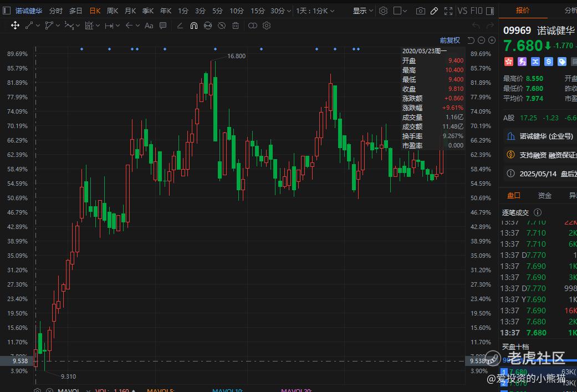Open fullscreen chart mode
This screenshot has width=577, height=392.
[x=448, y=11]
